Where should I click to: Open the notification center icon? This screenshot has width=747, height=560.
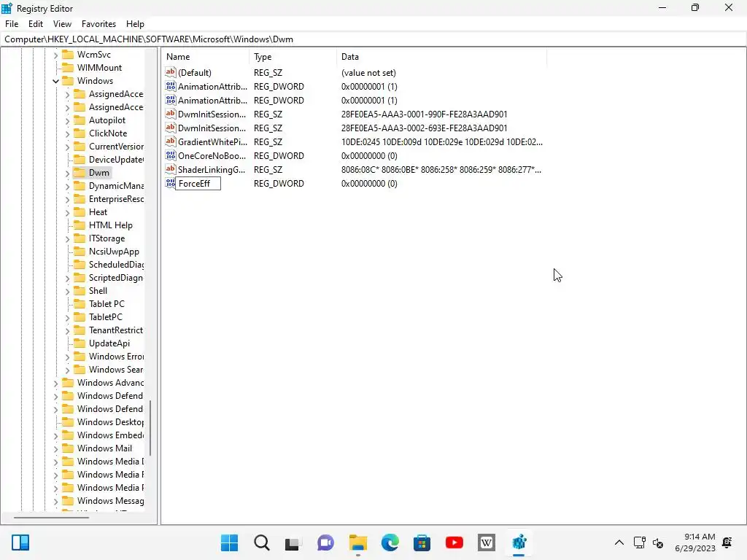[x=727, y=542]
